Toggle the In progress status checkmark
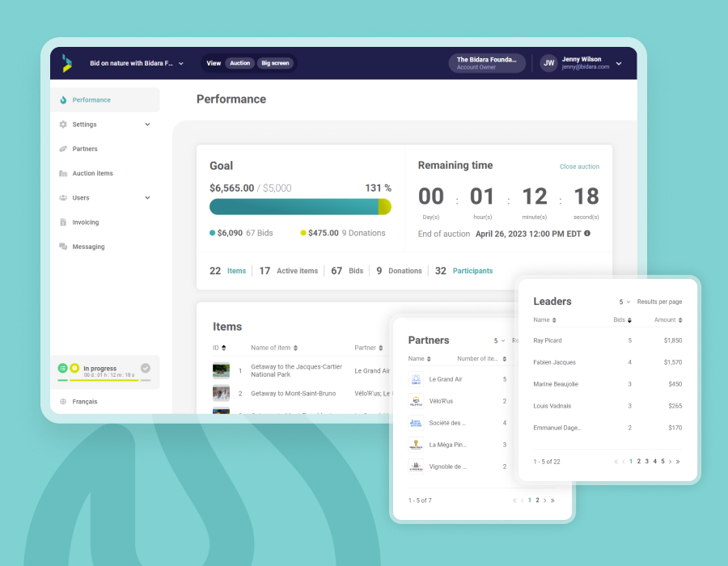728x566 pixels. pos(145,368)
